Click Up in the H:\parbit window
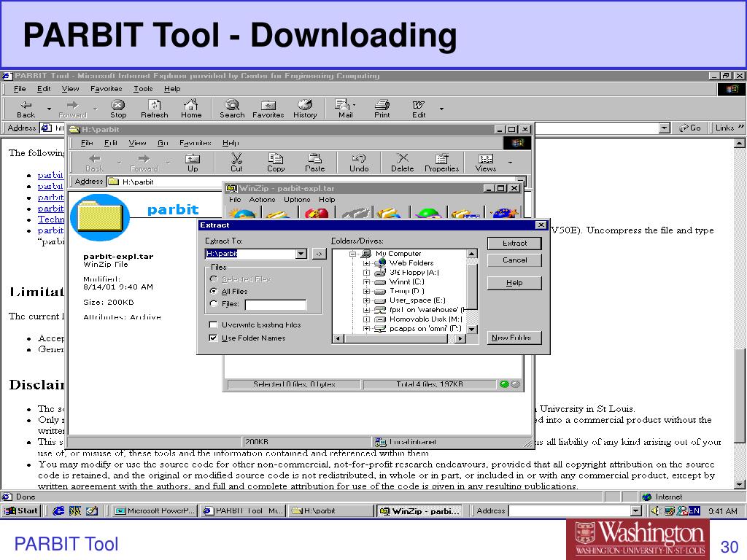Screen dimensions: 747x560 193,163
